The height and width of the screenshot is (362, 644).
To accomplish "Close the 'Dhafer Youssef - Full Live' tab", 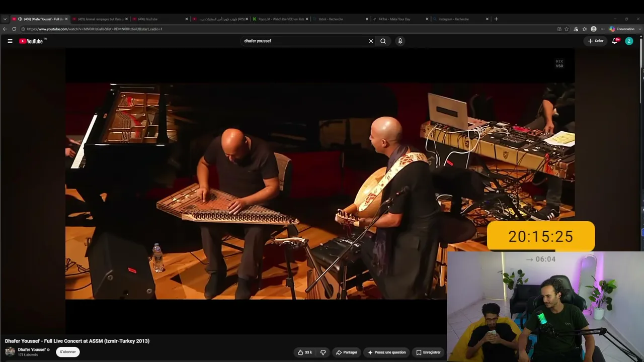I will pyautogui.click(x=66, y=19).
